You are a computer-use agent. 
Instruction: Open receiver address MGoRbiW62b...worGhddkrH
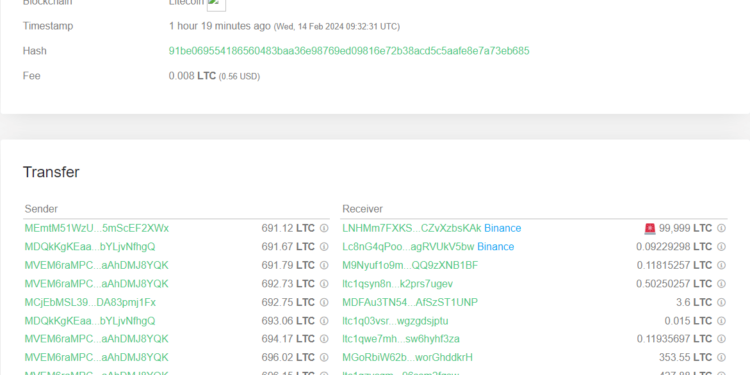coord(408,357)
